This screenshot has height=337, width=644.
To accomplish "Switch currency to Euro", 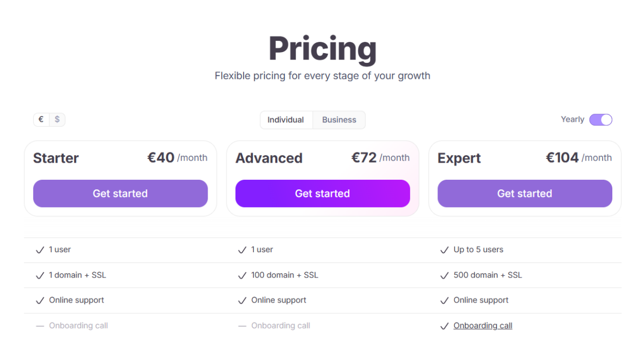I will pos(41,119).
